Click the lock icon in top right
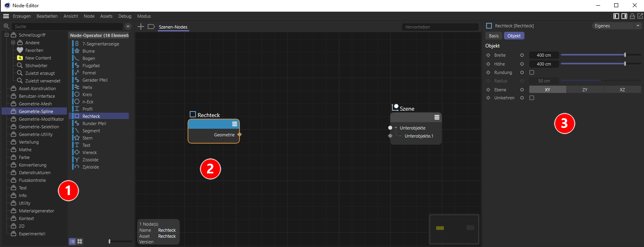Image resolution: width=644 pixels, height=247 pixels. coord(632,16)
